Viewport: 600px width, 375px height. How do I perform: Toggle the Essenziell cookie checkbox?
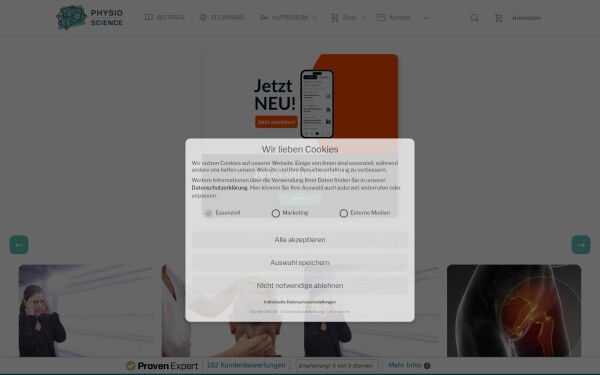pyautogui.click(x=209, y=213)
